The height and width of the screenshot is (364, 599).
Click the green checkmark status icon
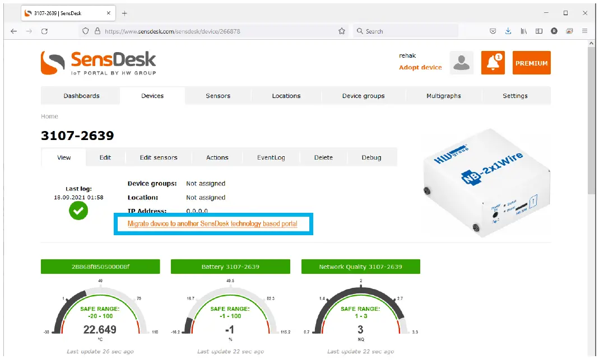78,211
